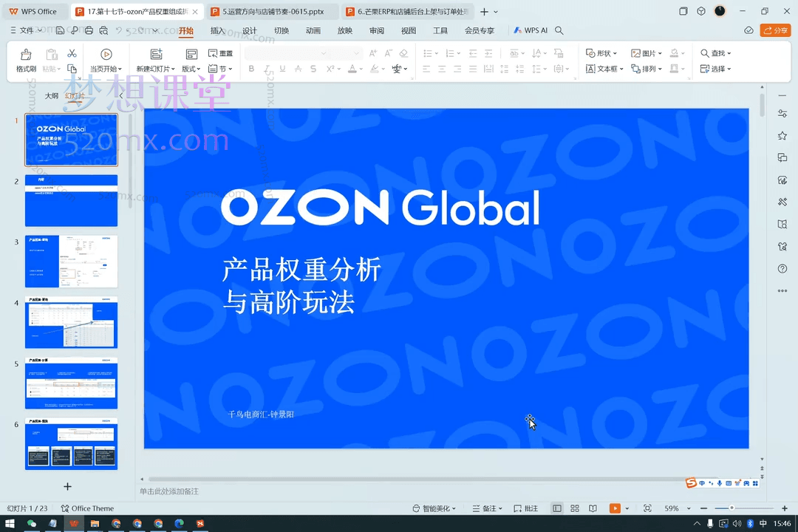Expand the 新建幻灯片 new slide dropdown
The width and height of the screenshot is (798, 532).
174,68
